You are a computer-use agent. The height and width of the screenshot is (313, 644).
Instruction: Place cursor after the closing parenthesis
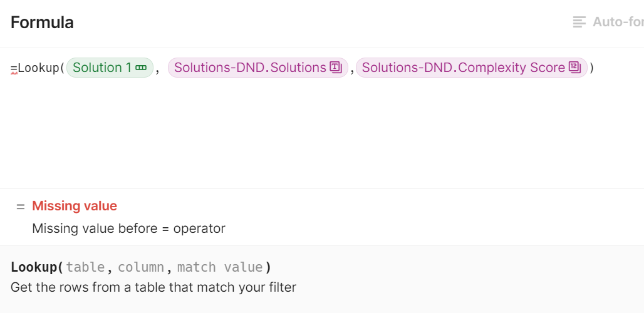coord(595,68)
